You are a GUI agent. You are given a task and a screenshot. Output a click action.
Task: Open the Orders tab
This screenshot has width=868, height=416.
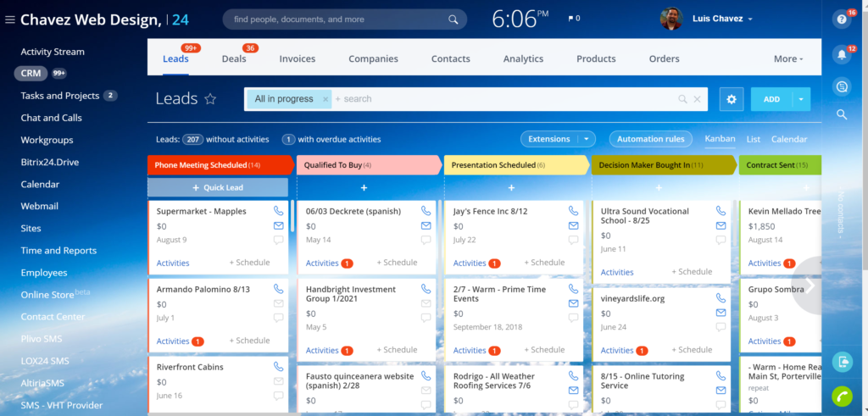pyautogui.click(x=665, y=58)
